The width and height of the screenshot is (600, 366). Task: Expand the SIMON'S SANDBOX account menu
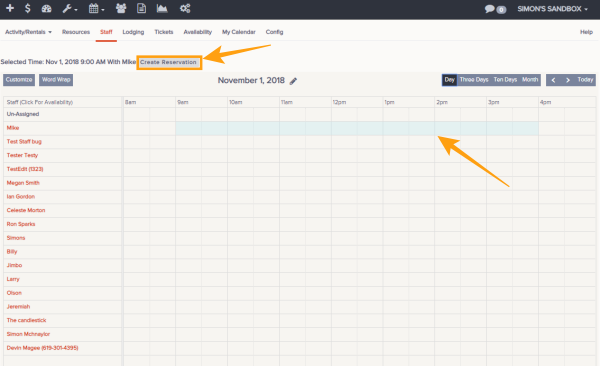tap(552, 9)
